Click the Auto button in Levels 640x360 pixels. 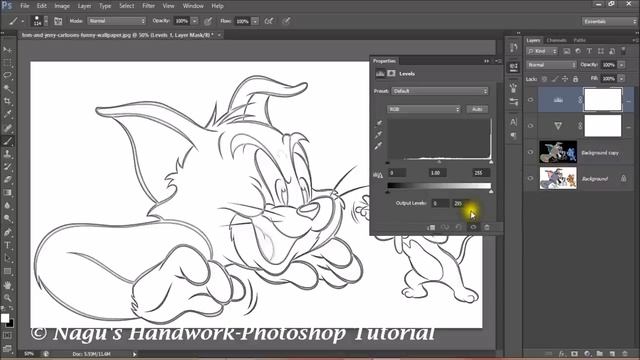click(x=477, y=109)
